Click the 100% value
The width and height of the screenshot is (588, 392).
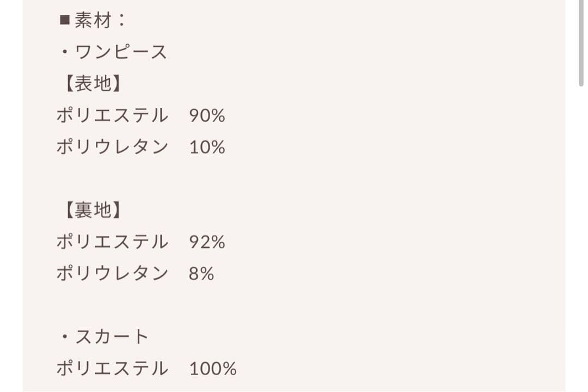click(213, 369)
